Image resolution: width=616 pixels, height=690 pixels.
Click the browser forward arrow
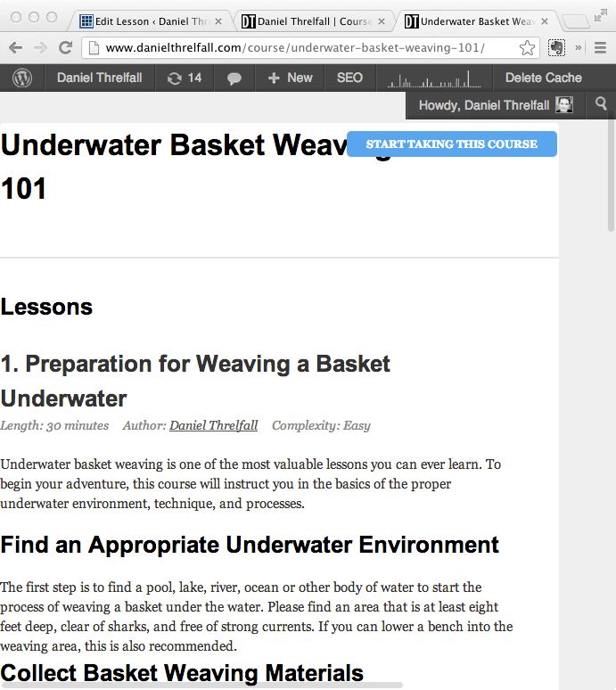click(x=40, y=47)
